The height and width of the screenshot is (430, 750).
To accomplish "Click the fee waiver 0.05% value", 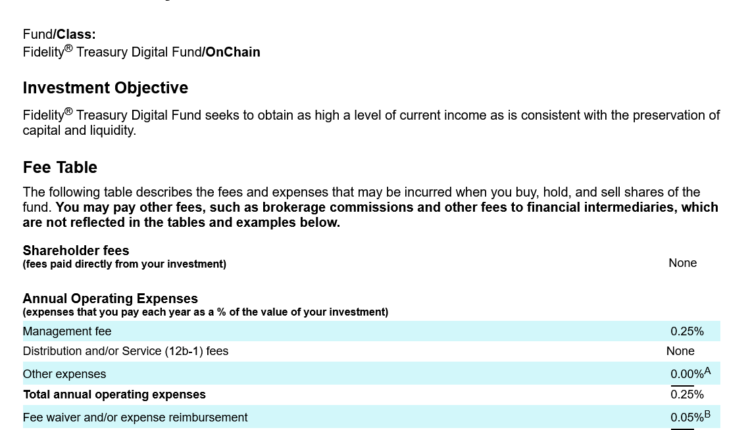I will (688, 417).
